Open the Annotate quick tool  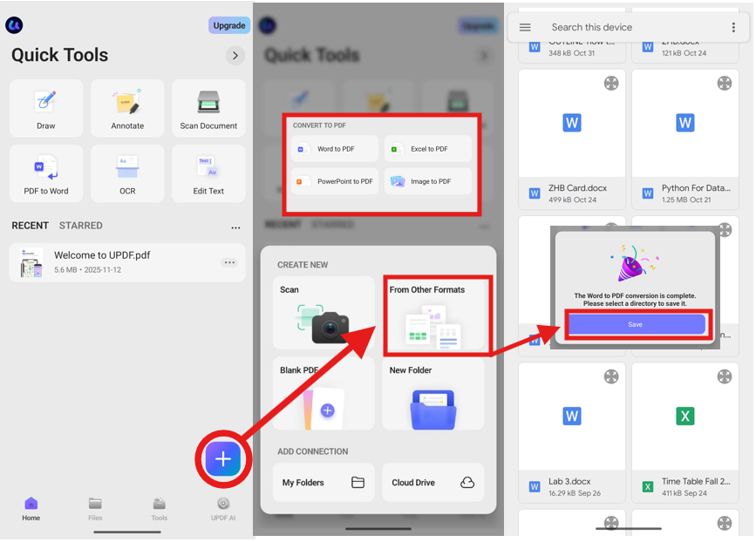click(127, 108)
